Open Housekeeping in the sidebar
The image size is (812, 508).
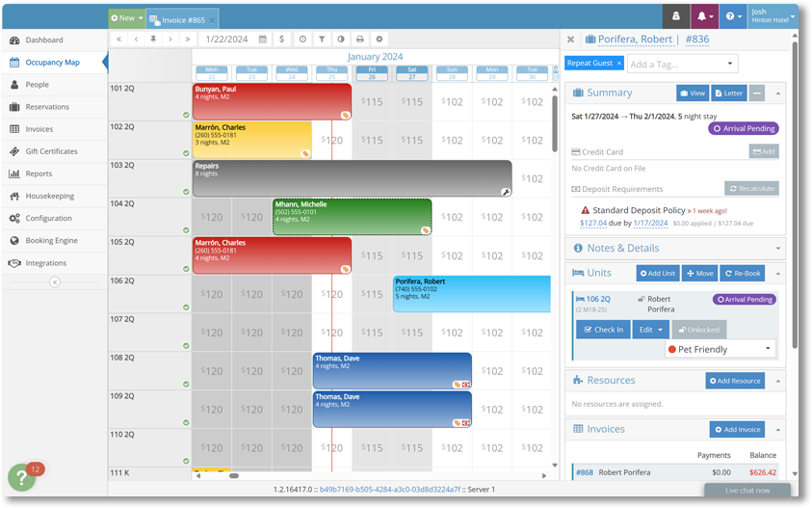click(x=50, y=196)
